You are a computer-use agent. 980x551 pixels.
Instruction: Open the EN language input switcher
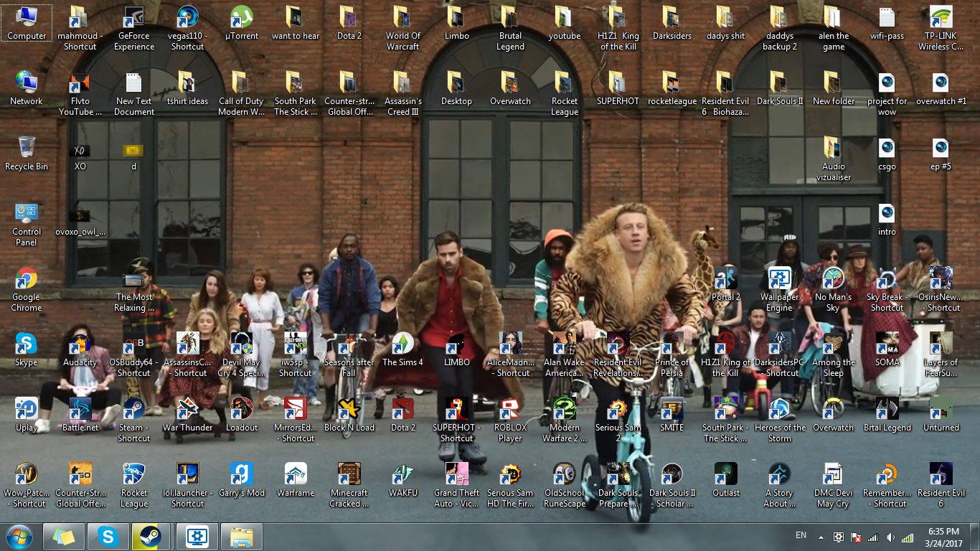pos(802,536)
